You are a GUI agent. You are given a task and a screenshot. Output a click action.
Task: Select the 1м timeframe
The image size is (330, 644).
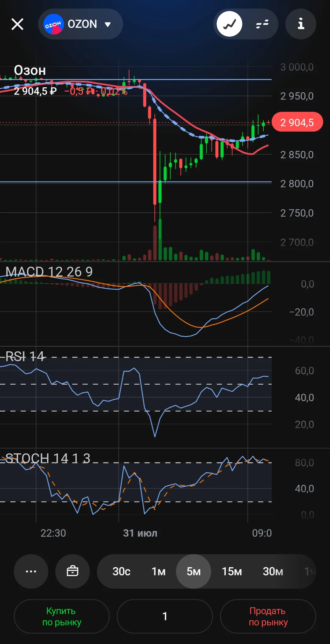[x=159, y=571]
